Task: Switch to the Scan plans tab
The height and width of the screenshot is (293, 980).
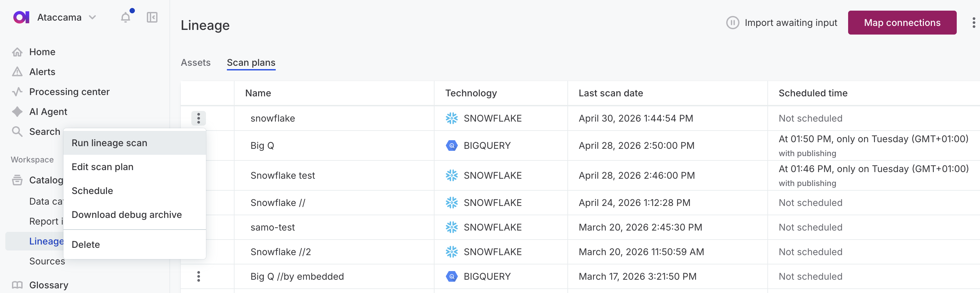Action: tap(251, 62)
